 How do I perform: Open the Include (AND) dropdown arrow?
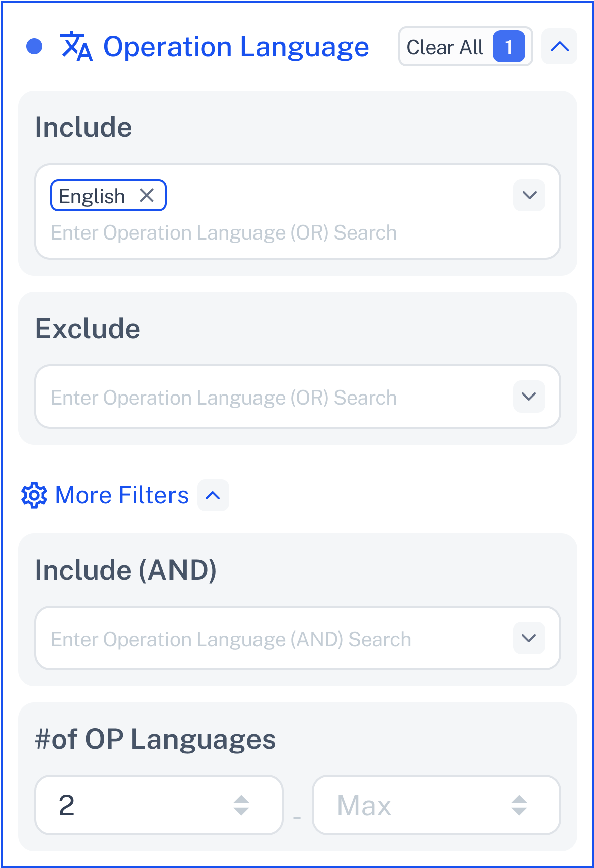[x=529, y=638]
